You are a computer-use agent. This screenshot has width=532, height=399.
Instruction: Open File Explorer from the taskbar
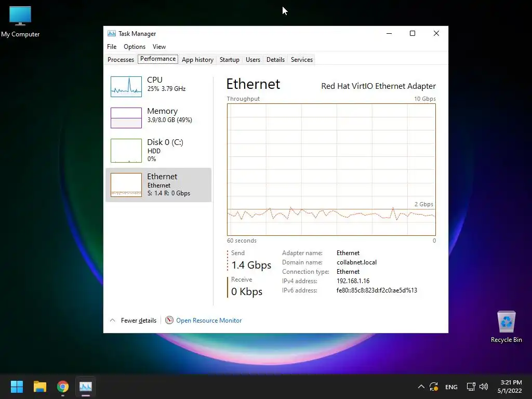tap(39, 387)
